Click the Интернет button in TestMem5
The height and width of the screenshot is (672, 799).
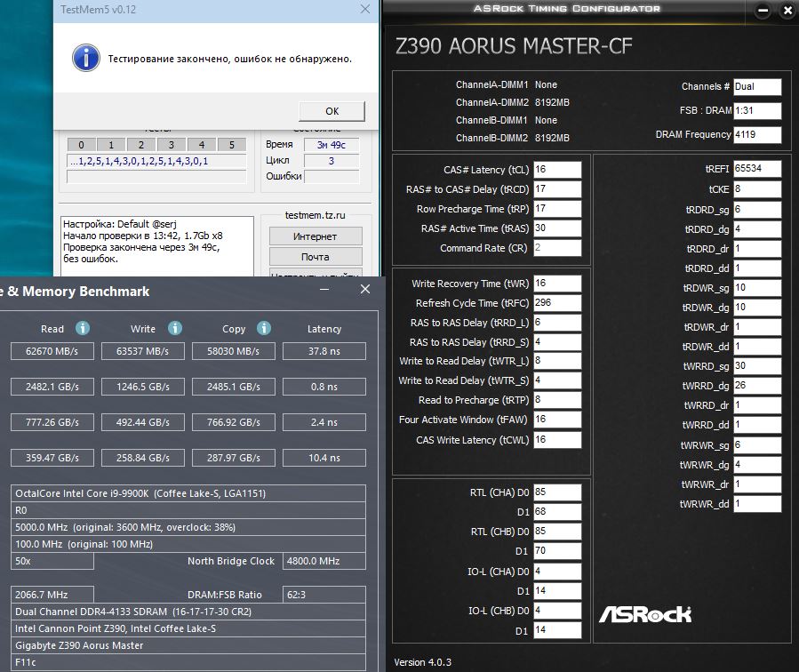316,236
